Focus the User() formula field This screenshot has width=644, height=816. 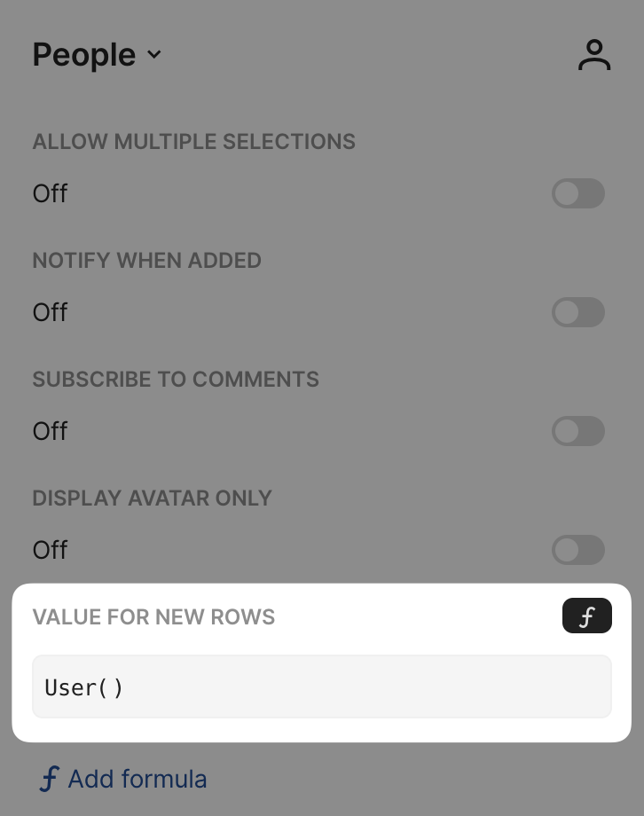[322, 687]
